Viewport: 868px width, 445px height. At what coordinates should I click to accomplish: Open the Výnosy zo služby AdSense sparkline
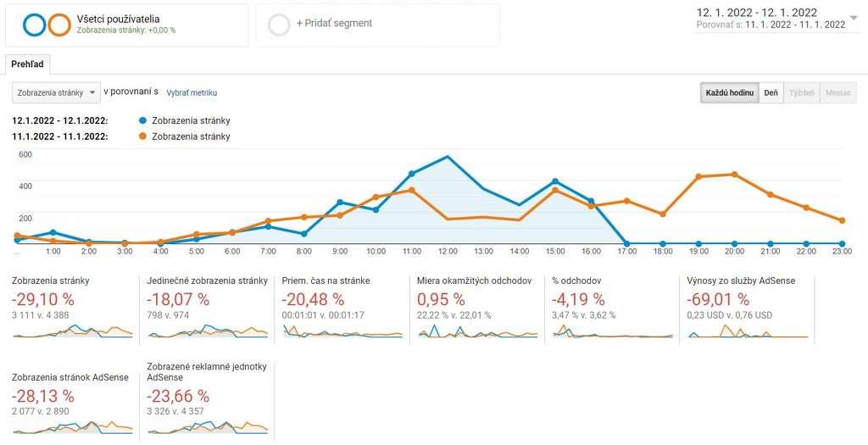(x=748, y=331)
